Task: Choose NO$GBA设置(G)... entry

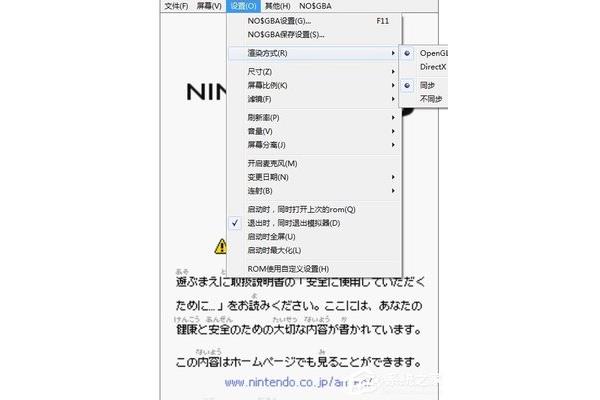Action: point(314,21)
